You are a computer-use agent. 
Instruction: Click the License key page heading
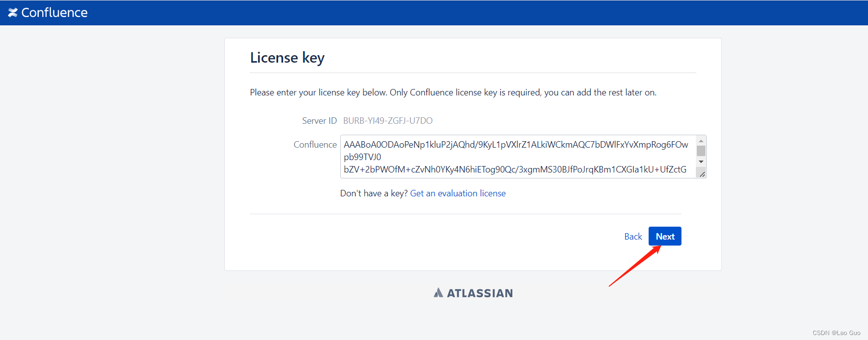tap(287, 58)
